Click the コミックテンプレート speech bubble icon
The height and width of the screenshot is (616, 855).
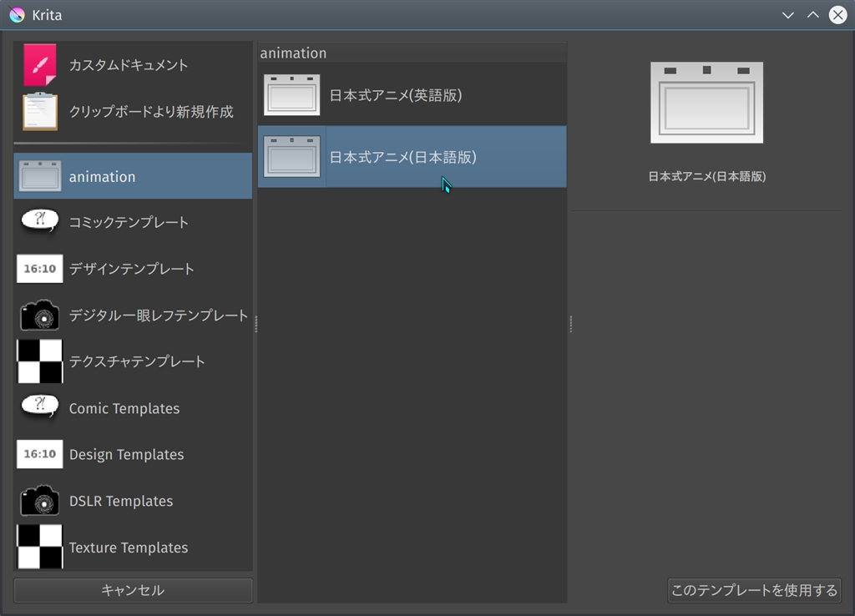pos(40,221)
